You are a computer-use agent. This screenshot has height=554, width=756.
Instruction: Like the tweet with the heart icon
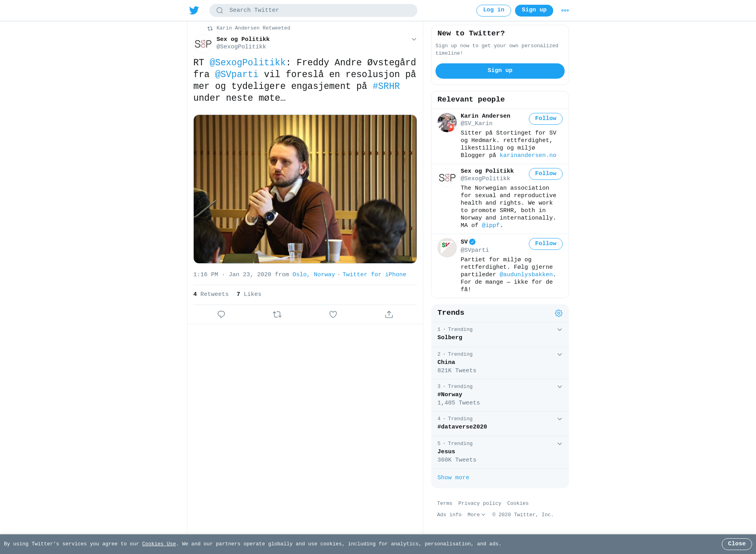coord(333,314)
